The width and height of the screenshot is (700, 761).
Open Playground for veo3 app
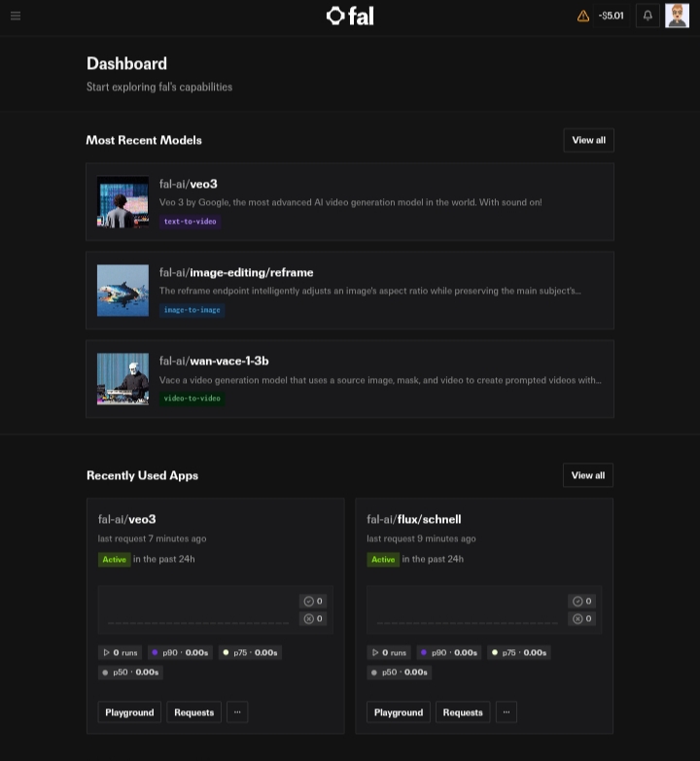point(129,712)
